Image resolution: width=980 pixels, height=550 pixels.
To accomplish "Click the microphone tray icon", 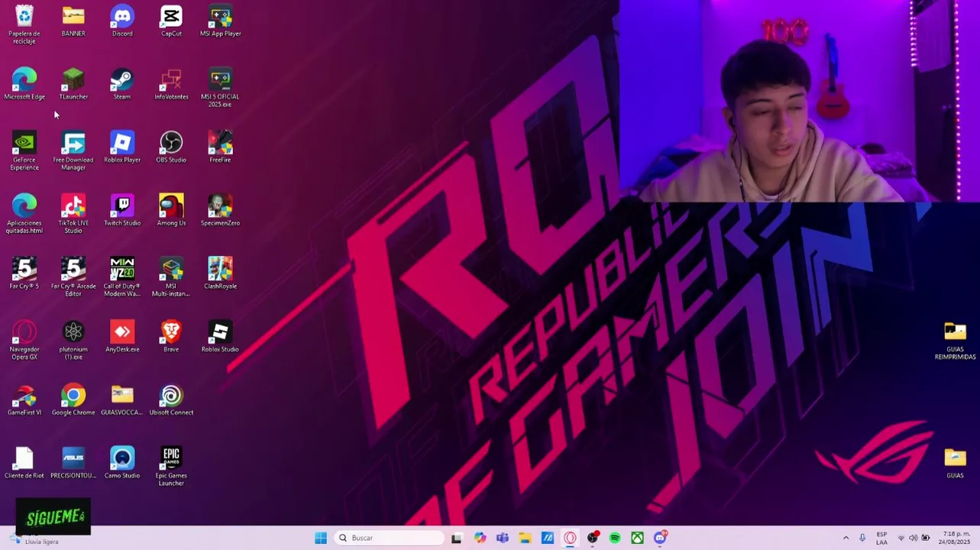I will tap(862, 538).
